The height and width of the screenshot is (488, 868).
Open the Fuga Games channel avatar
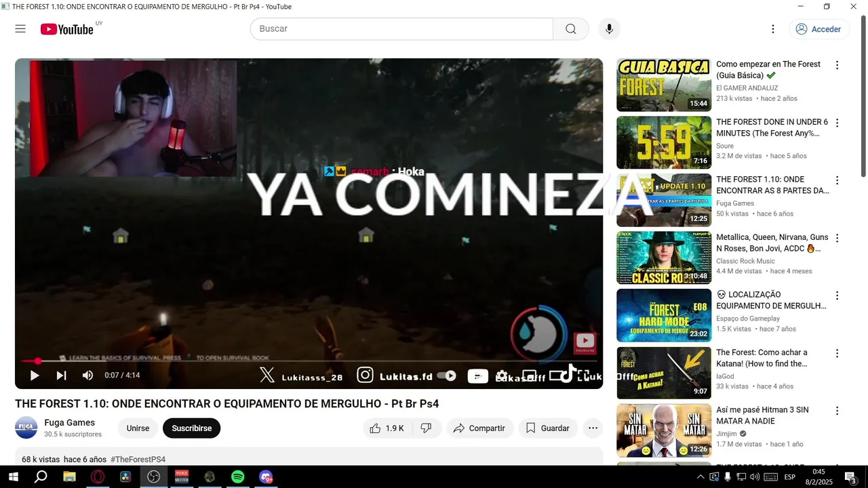click(x=26, y=428)
